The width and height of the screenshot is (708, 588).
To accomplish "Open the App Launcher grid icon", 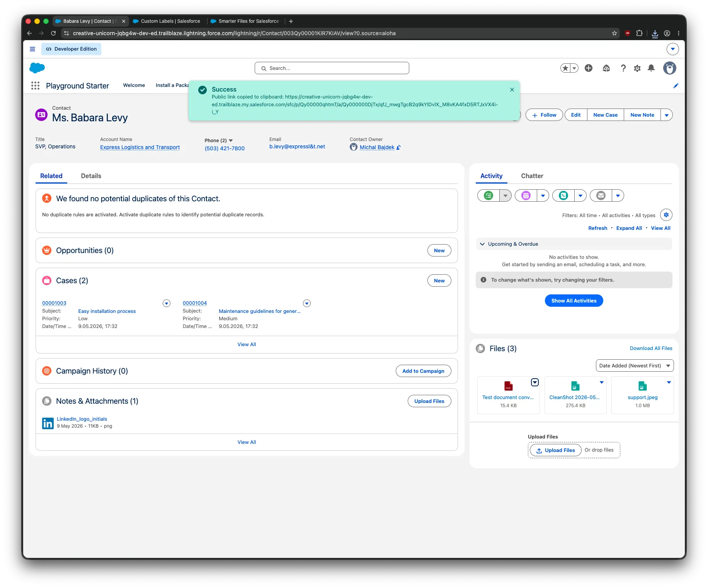I will click(35, 85).
